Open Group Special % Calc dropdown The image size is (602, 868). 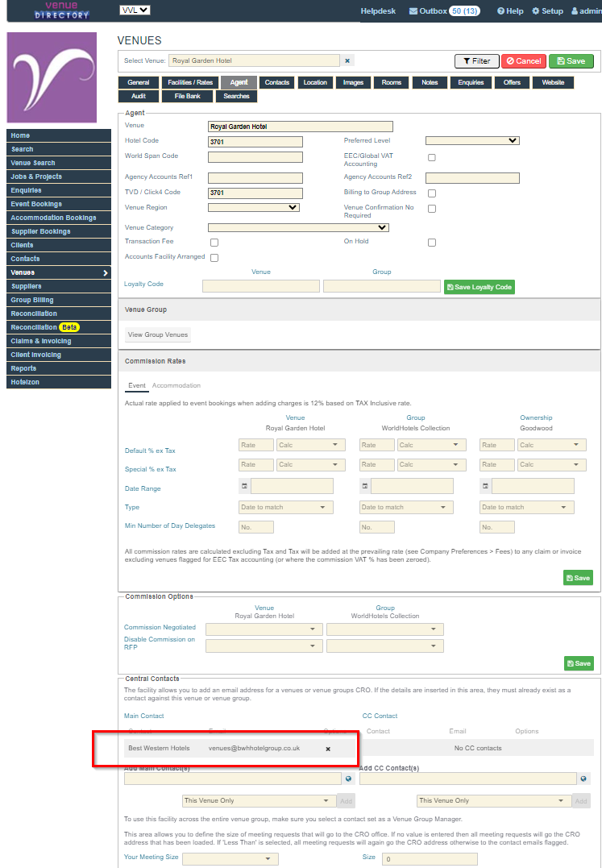pos(431,464)
